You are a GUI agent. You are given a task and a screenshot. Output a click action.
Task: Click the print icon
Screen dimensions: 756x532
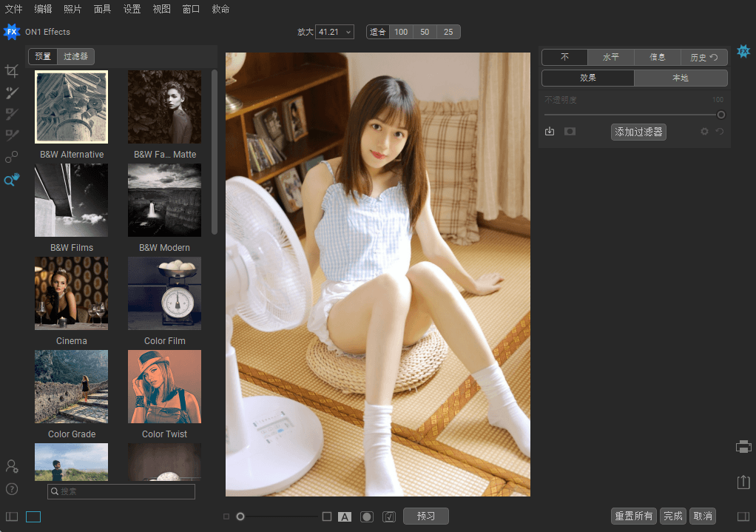coord(743,447)
